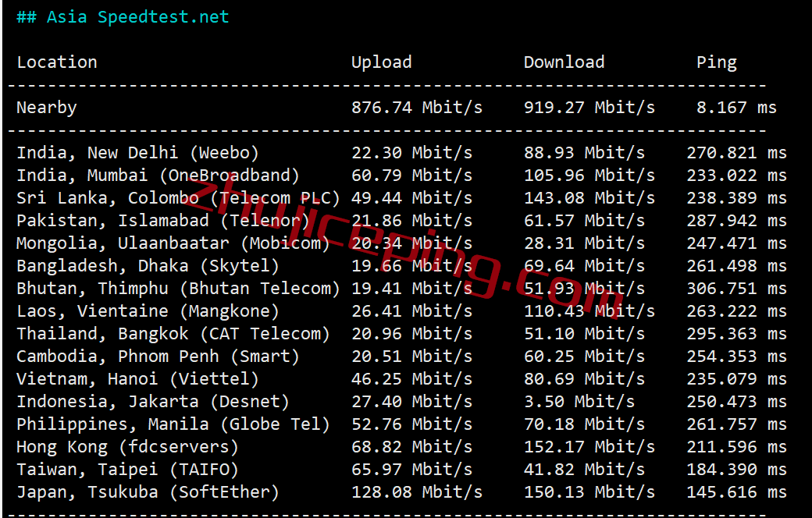
Task: Click Hong Kong ping 211.596 ms
Action: (x=736, y=447)
